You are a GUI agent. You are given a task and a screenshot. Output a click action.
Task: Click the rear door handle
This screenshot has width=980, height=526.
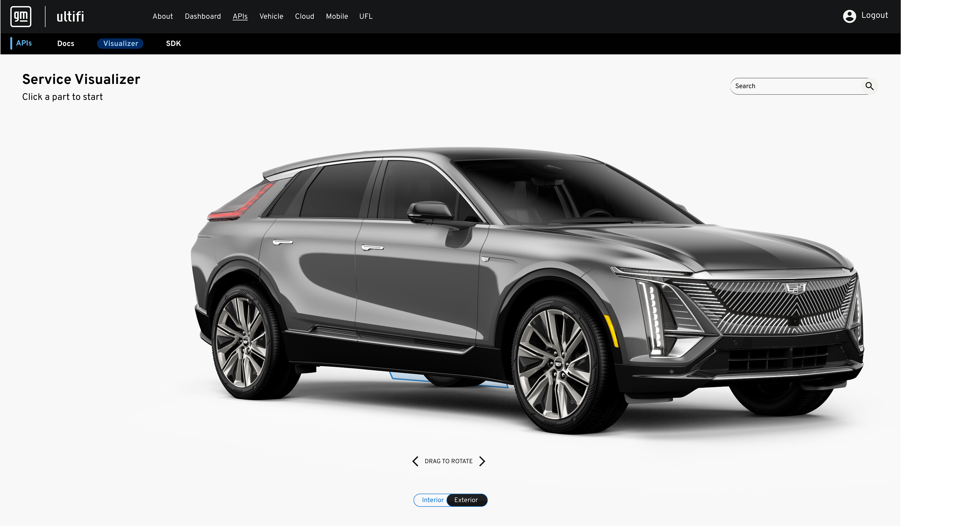[283, 242]
